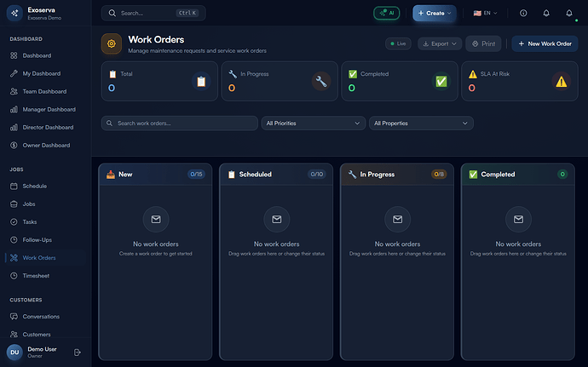The width and height of the screenshot is (588, 367).
Task: Open Manager Dashboard from the sidebar
Action: (x=49, y=110)
